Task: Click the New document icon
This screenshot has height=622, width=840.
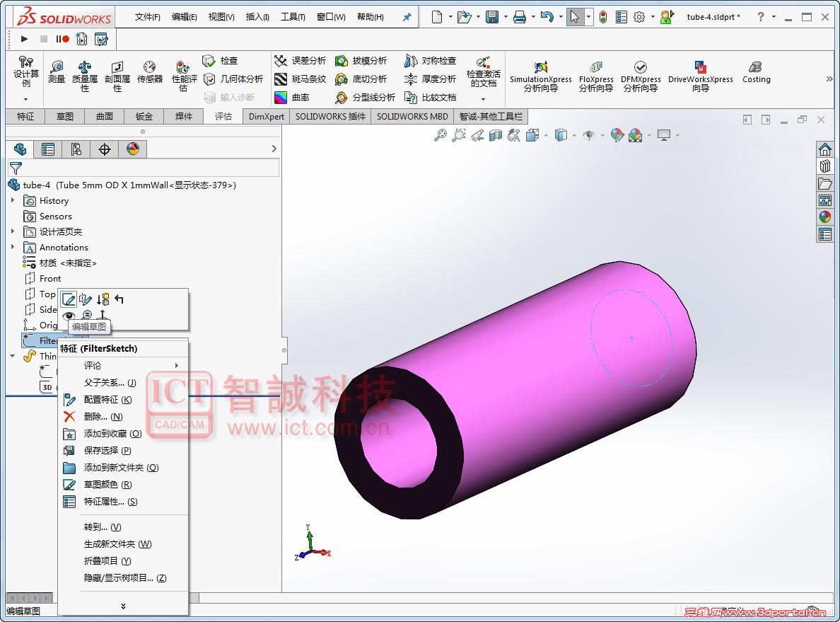Action: pos(437,17)
